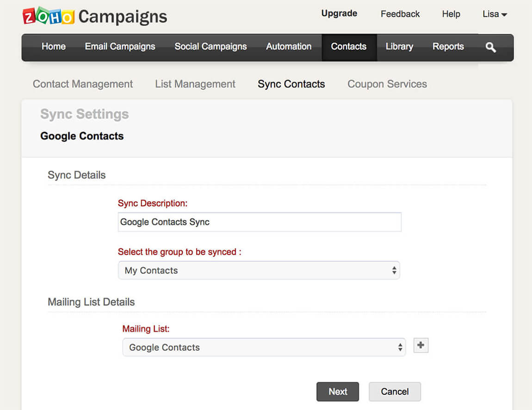
Task: Go to the Home menu
Action: click(54, 47)
